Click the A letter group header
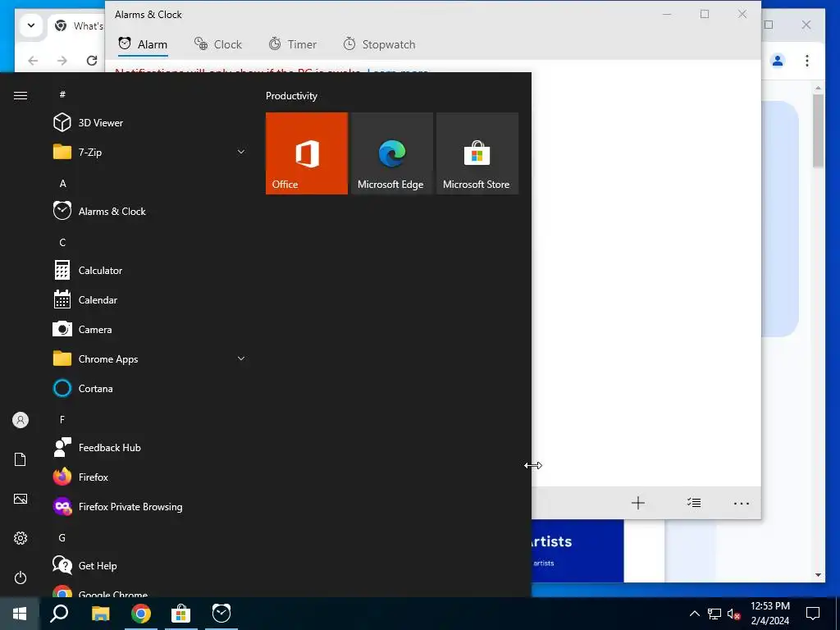 [62, 183]
